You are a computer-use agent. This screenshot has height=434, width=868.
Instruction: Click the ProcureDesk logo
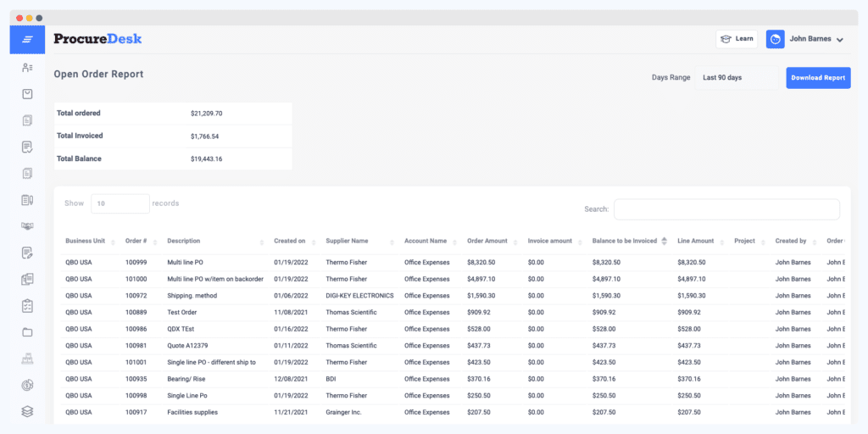[x=97, y=39]
